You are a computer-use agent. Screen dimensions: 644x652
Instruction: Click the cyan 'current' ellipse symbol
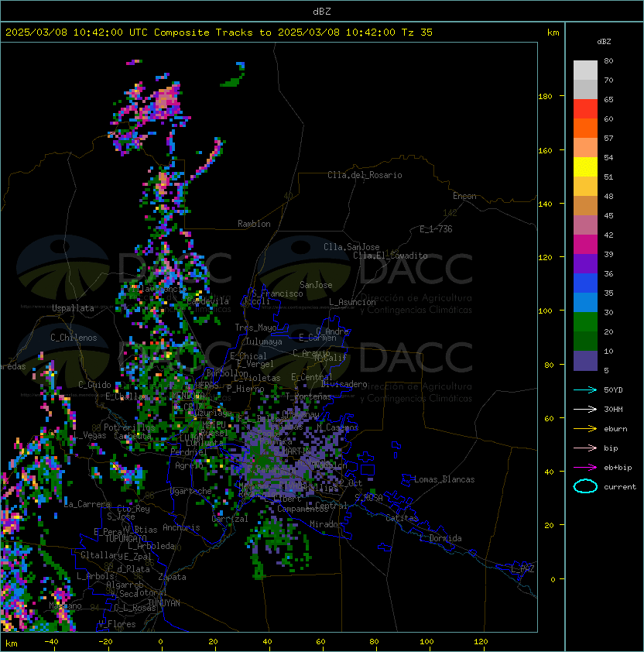pos(585,486)
